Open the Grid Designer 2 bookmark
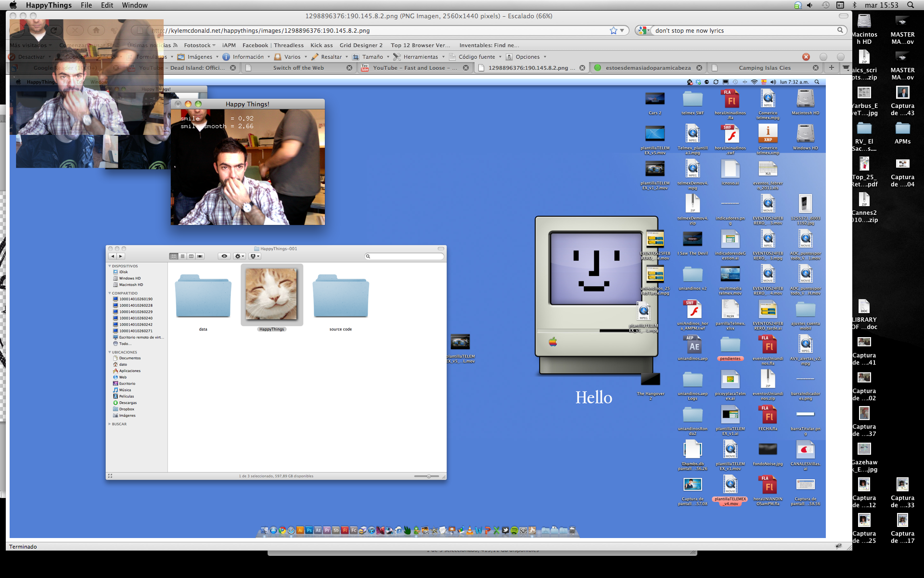 361,45
